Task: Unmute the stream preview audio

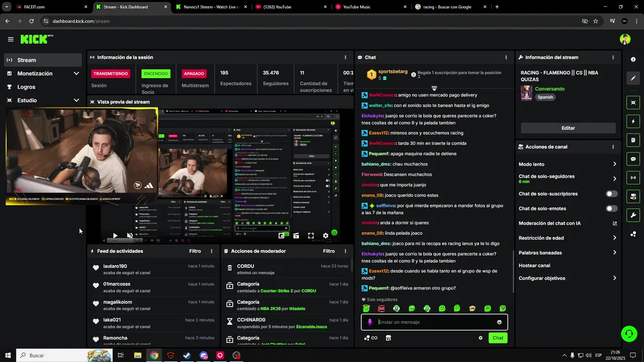Action: tap(130, 235)
